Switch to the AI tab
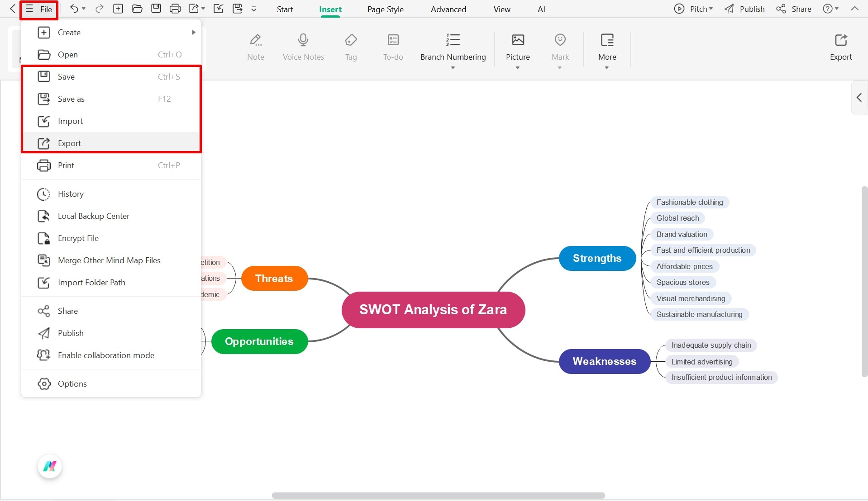The width and height of the screenshot is (868, 501). point(541,9)
